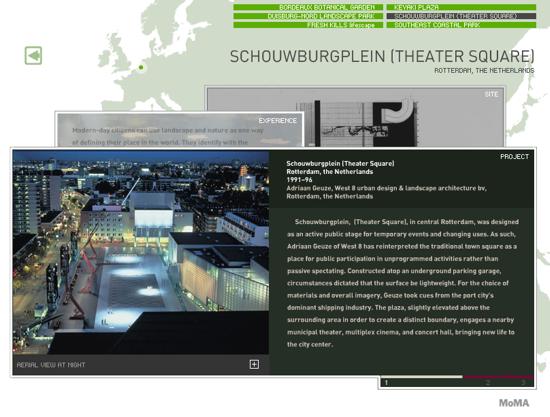The image size is (550, 417).
Task: Click the MoMA logo
Action: click(514, 403)
